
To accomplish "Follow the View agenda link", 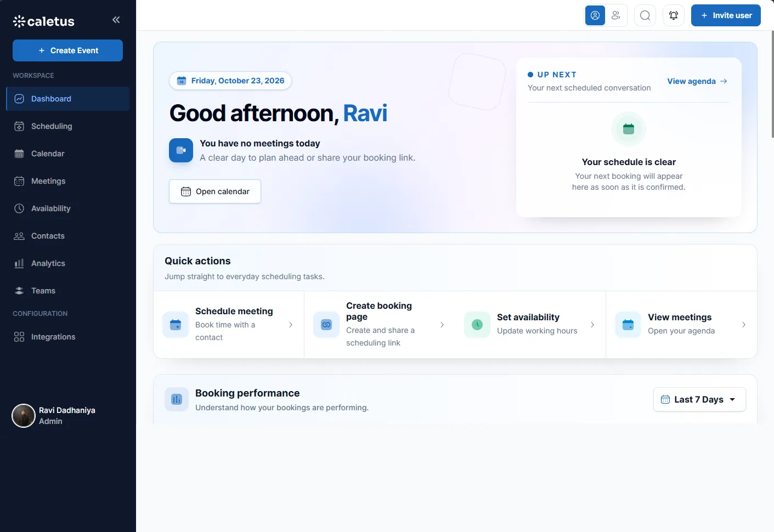I will click(697, 81).
